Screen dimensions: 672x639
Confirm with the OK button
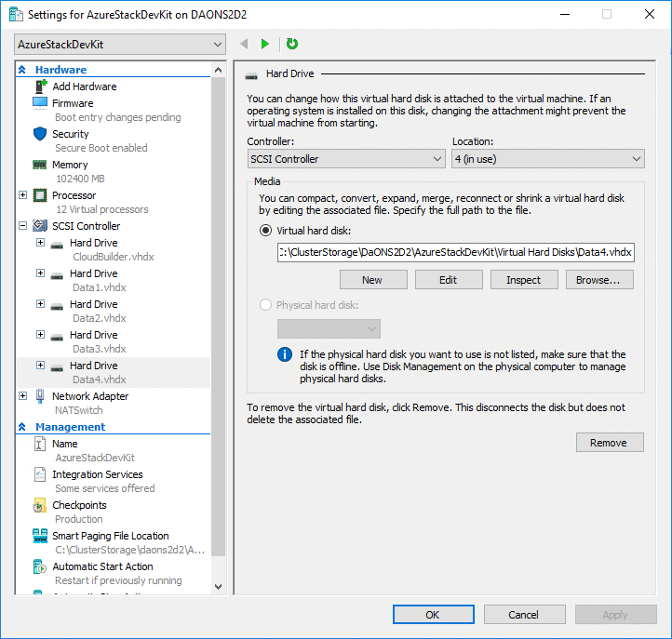point(434,615)
